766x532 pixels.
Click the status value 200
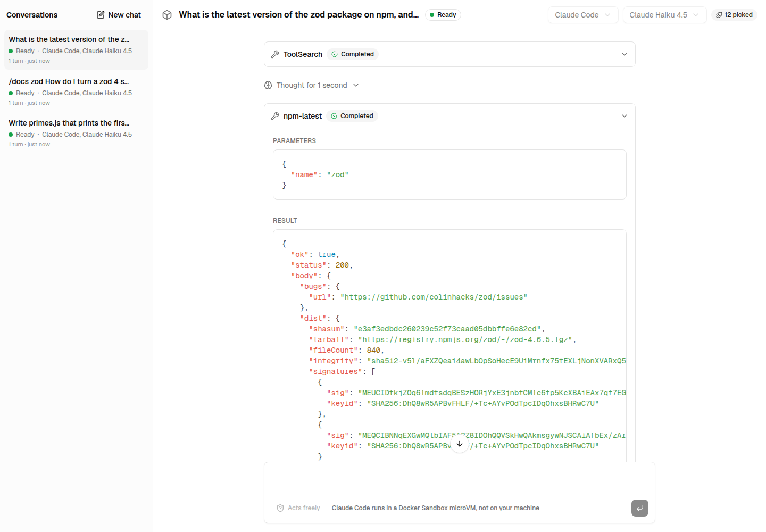[x=342, y=265]
